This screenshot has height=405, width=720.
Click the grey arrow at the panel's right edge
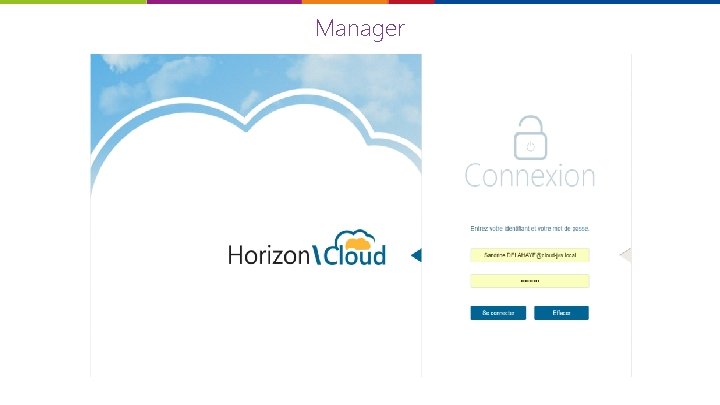625,255
